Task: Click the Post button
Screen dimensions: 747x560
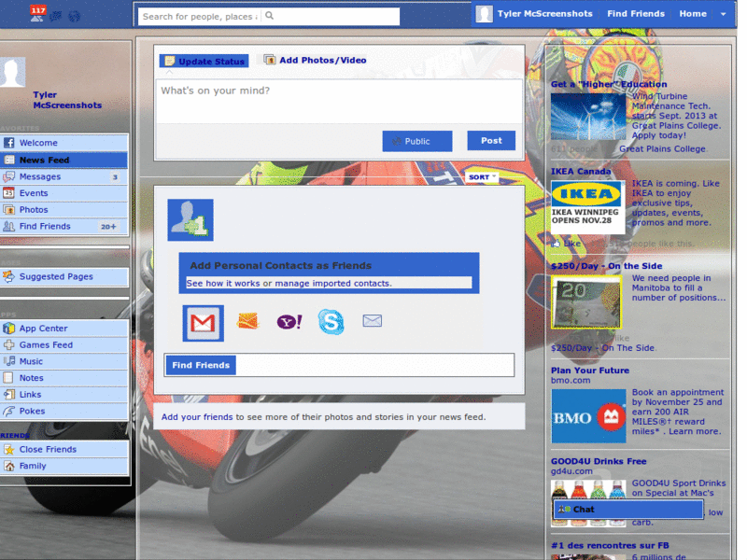Action: click(491, 141)
